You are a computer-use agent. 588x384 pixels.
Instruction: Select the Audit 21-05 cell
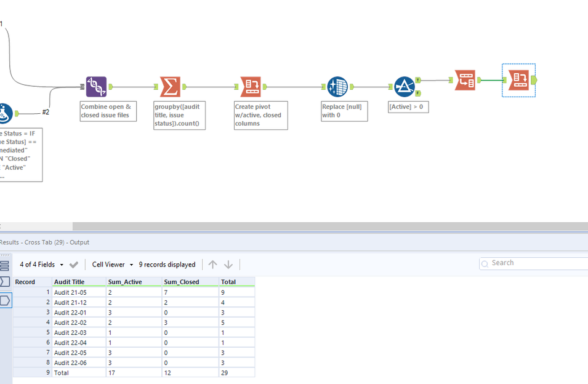tap(79, 292)
